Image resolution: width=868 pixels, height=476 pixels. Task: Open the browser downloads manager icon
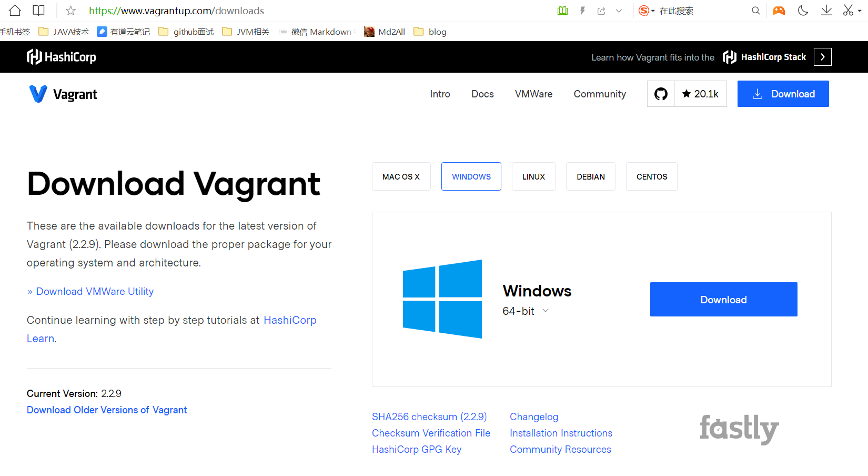[x=826, y=11]
